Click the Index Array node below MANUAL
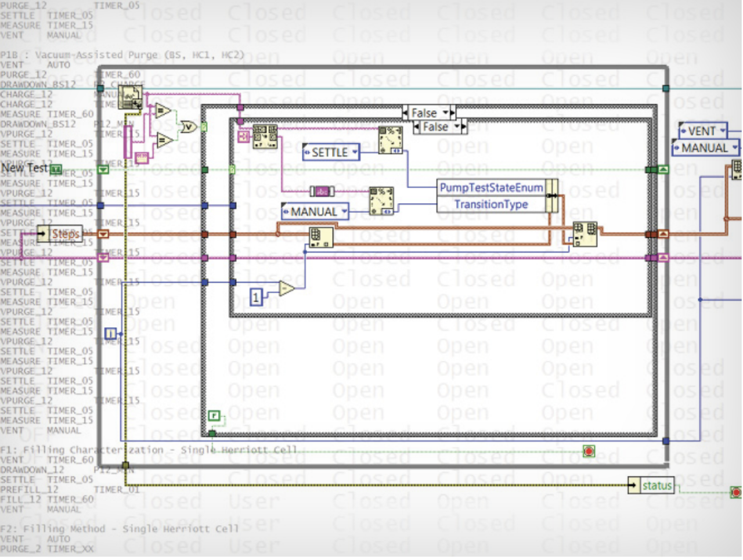 pos(321,237)
